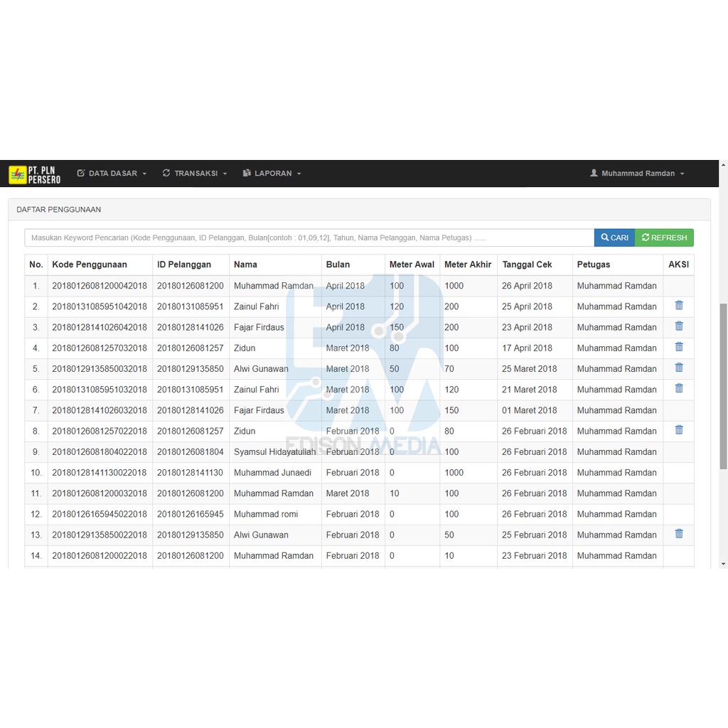Image resolution: width=728 pixels, height=728 pixels.
Task: Expand the TRANSAKSI menu
Action: click(195, 173)
